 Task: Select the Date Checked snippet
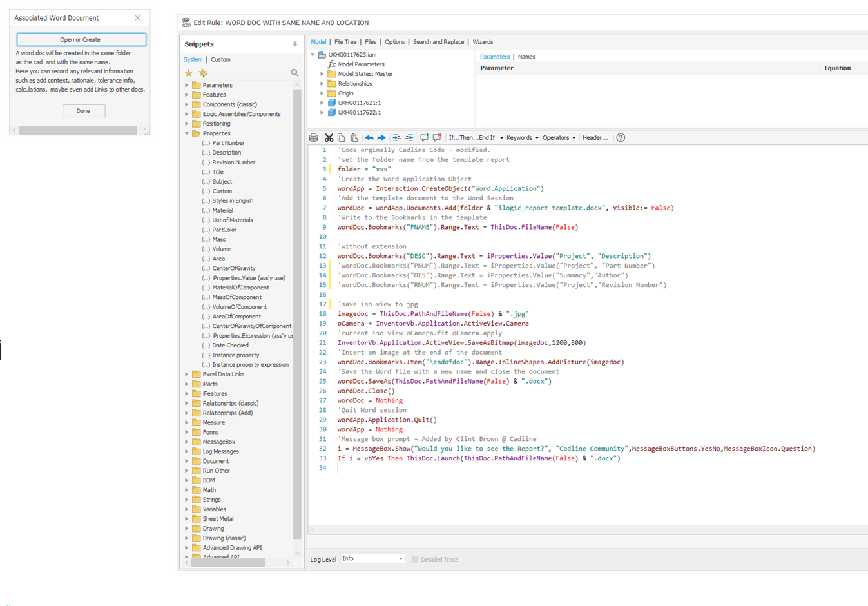click(230, 346)
